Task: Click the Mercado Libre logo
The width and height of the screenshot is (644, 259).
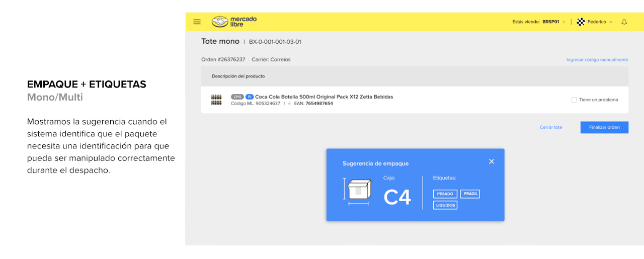Action: (x=234, y=22)
